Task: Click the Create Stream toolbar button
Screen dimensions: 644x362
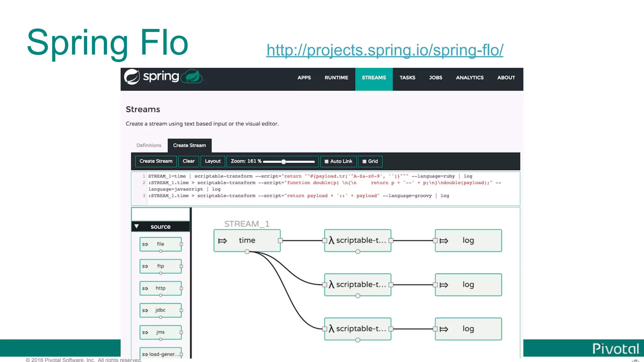Action: 156,161
